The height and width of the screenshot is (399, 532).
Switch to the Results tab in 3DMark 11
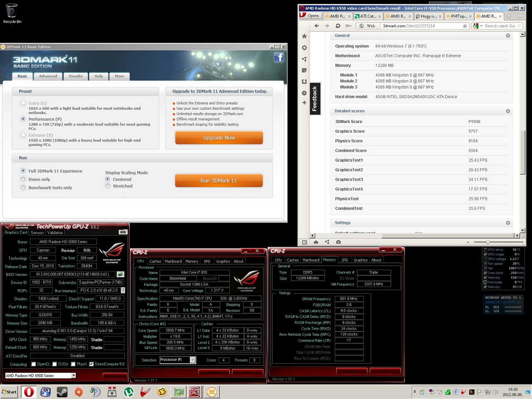point(76,76)
